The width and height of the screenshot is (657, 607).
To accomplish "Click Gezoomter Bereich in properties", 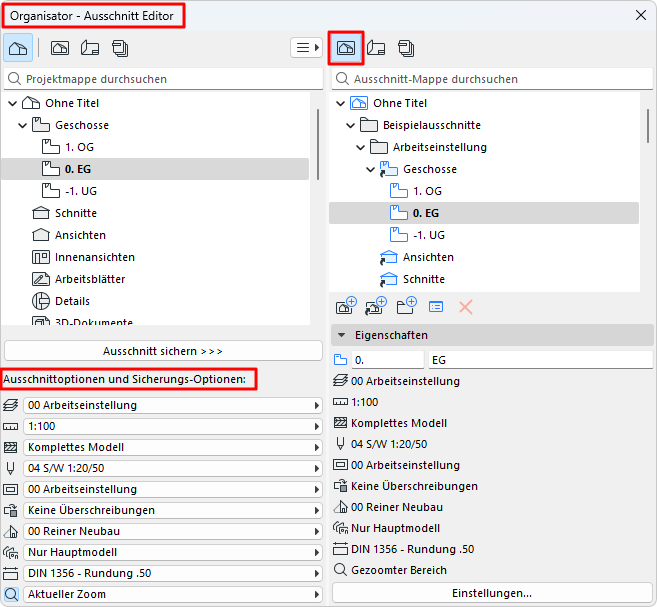I will 399,570.
